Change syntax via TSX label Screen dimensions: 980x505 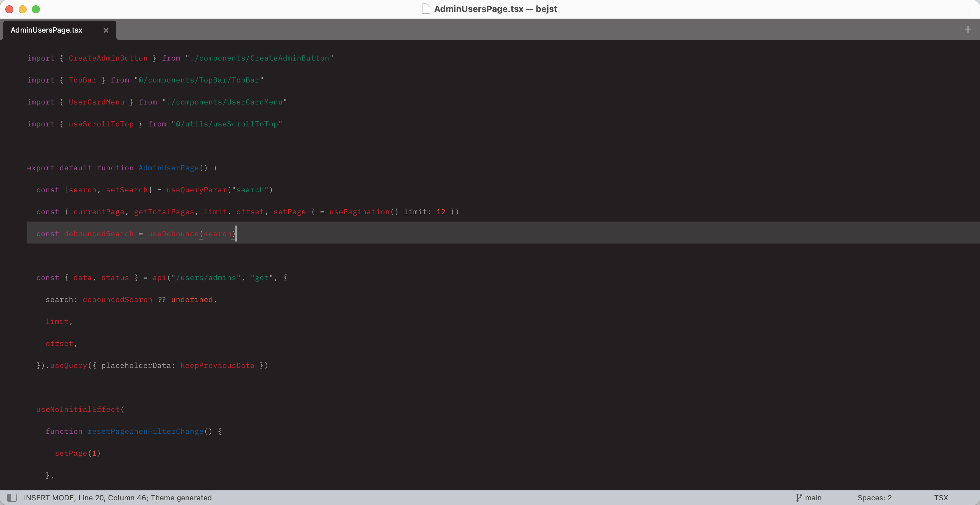tap(941, 497)
